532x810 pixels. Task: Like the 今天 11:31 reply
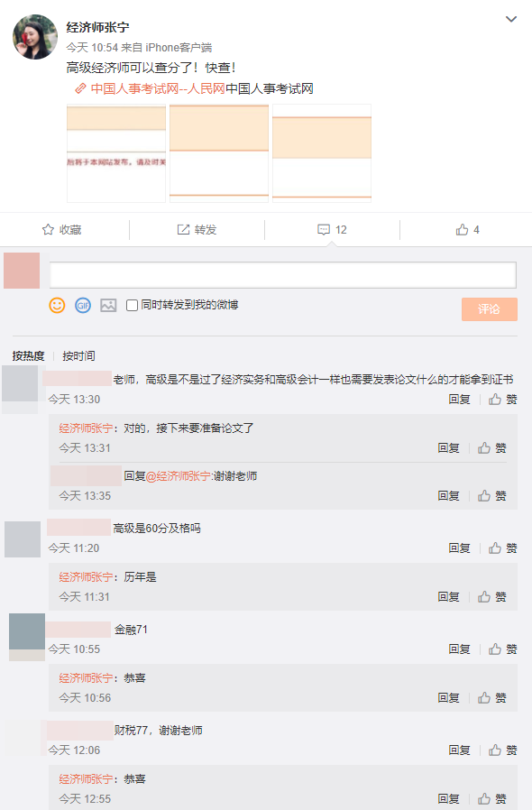491,596
